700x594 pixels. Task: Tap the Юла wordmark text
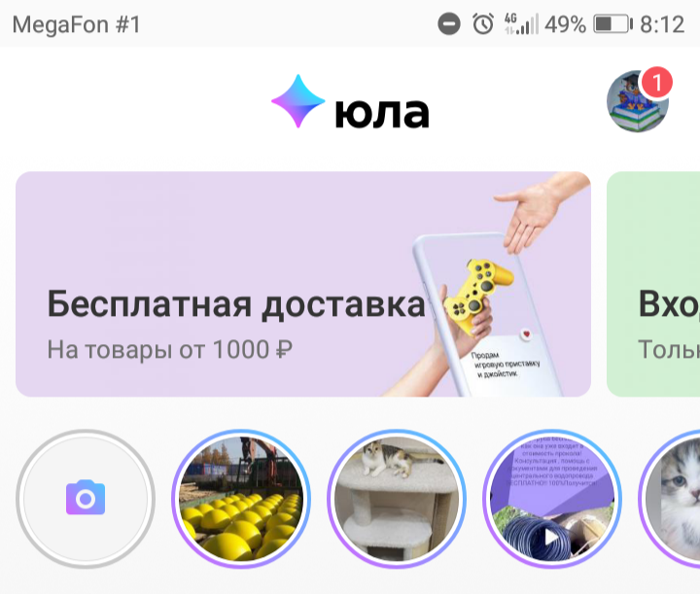382,114
